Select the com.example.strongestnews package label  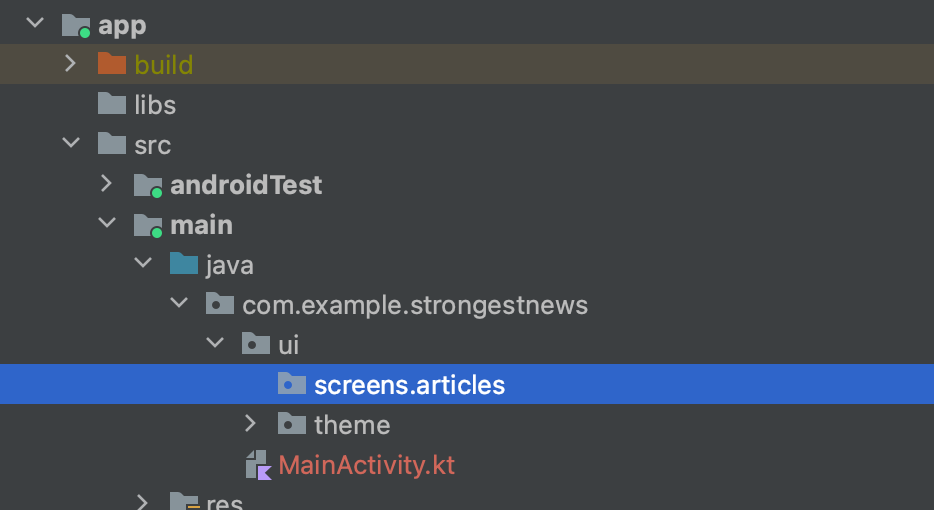click(415, 306)
